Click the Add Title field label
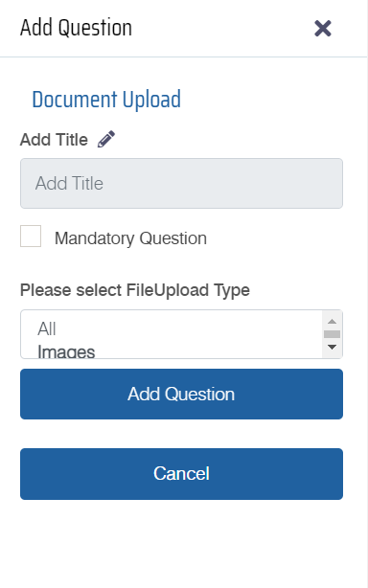This screenshot has height=588, width=368. pyautogui.click(x=54, y=140)
